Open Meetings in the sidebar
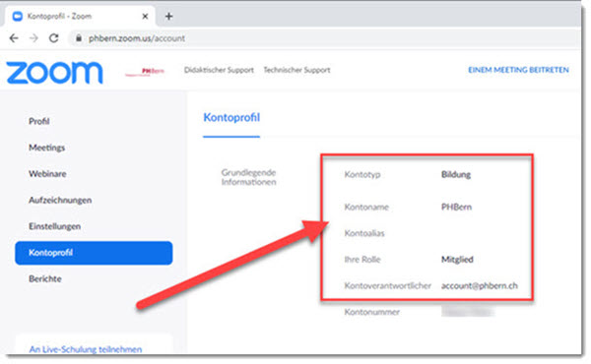This screenshot has height=364, width=591. pos(47,148)
